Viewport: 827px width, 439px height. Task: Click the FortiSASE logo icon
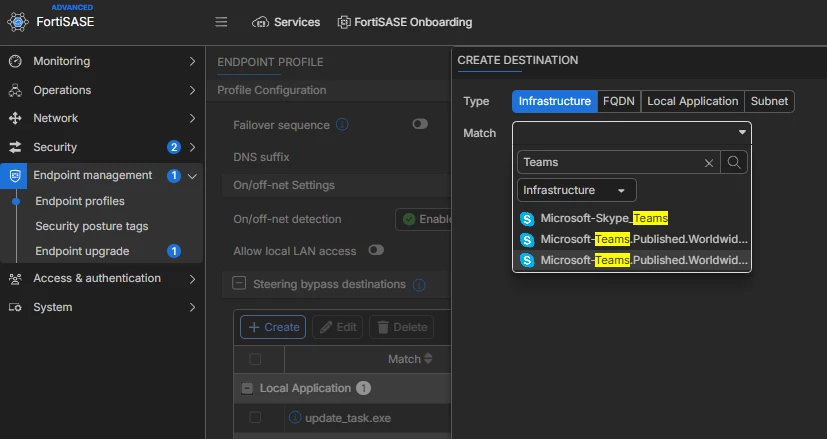click(x=17, y=22)
